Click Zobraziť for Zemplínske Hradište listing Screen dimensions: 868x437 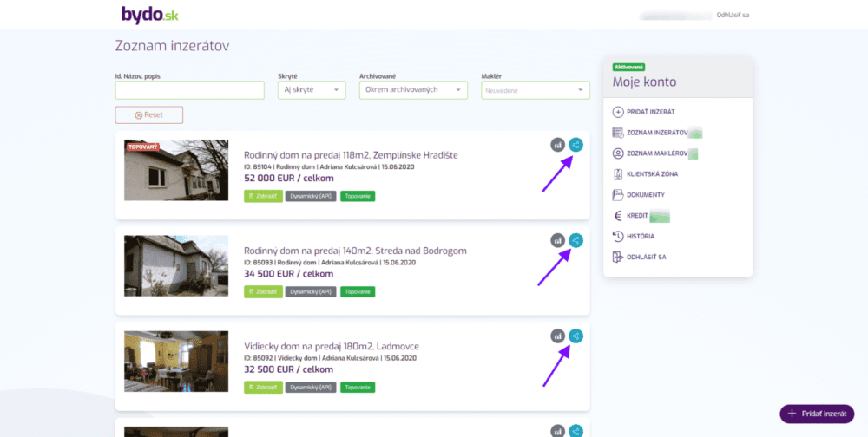(264, 196)
